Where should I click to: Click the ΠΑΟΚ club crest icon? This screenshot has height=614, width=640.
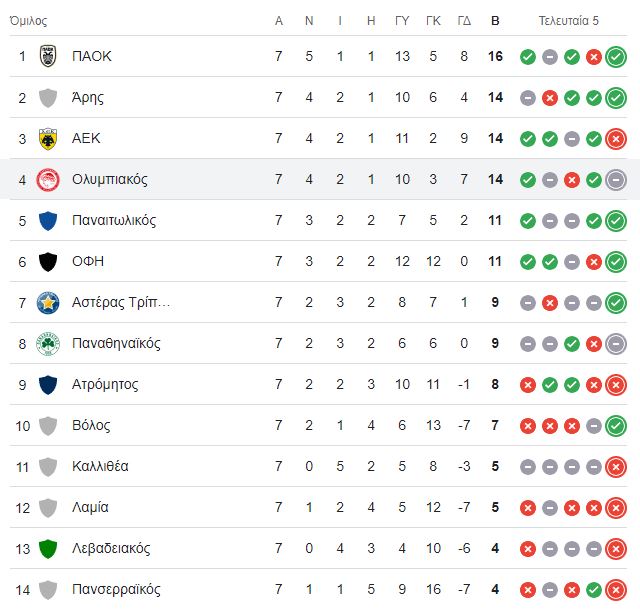(48, 56)
